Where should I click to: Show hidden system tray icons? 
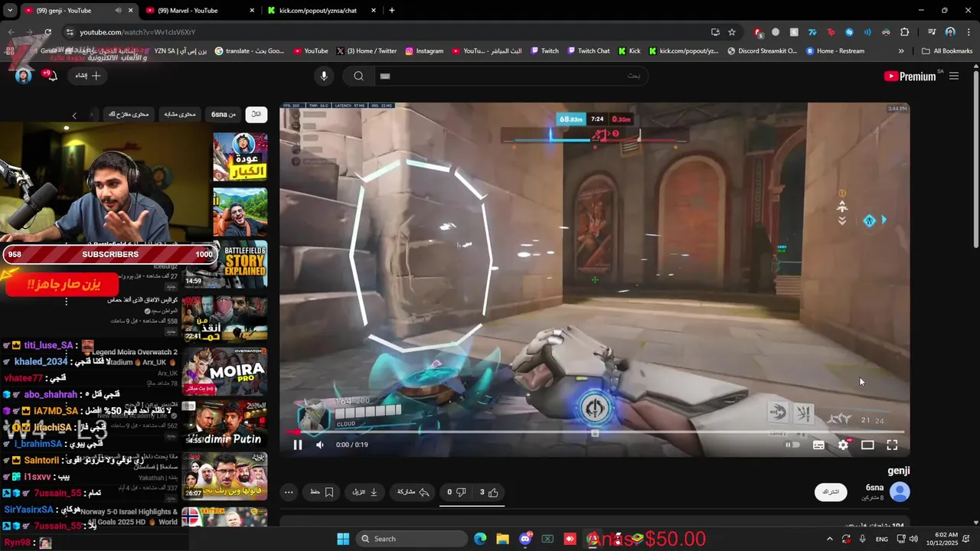(829, 539)
